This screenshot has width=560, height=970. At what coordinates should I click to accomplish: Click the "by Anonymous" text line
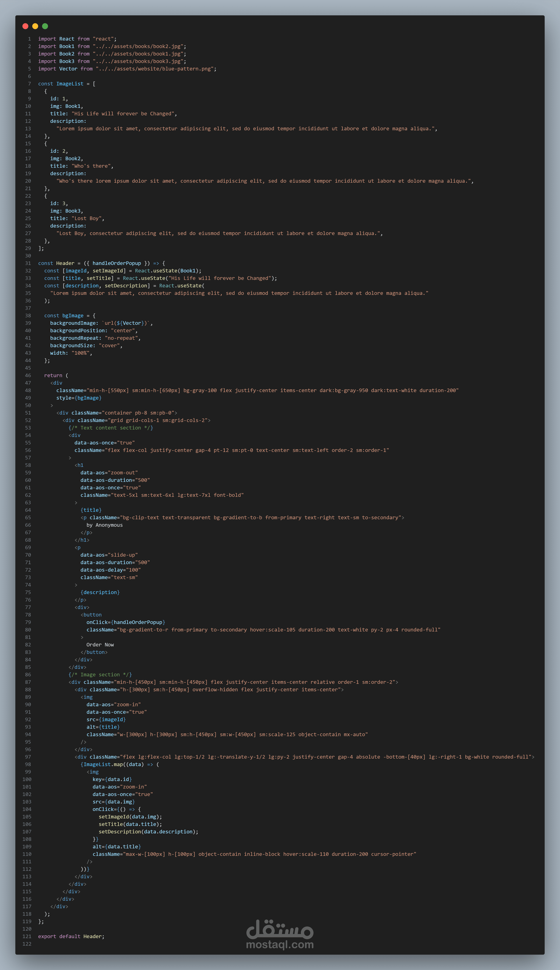point(105,525)
